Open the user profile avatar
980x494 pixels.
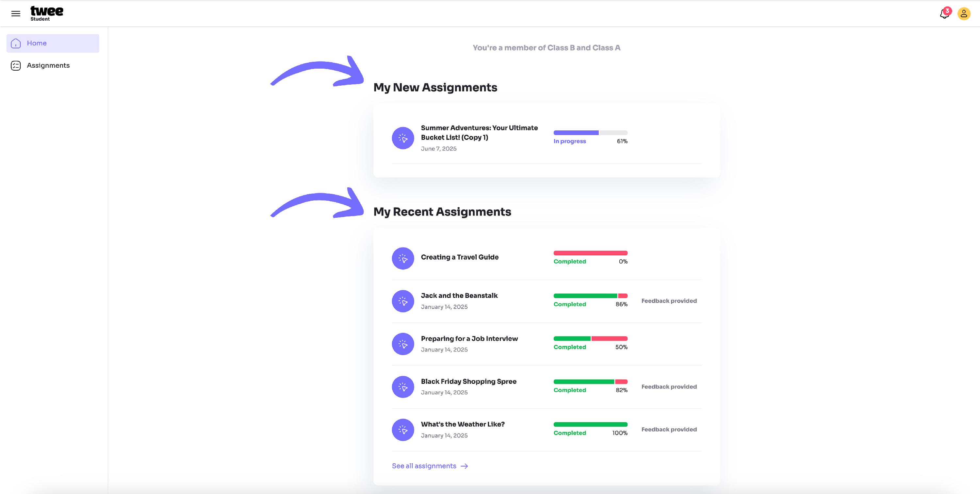(964, 14)
